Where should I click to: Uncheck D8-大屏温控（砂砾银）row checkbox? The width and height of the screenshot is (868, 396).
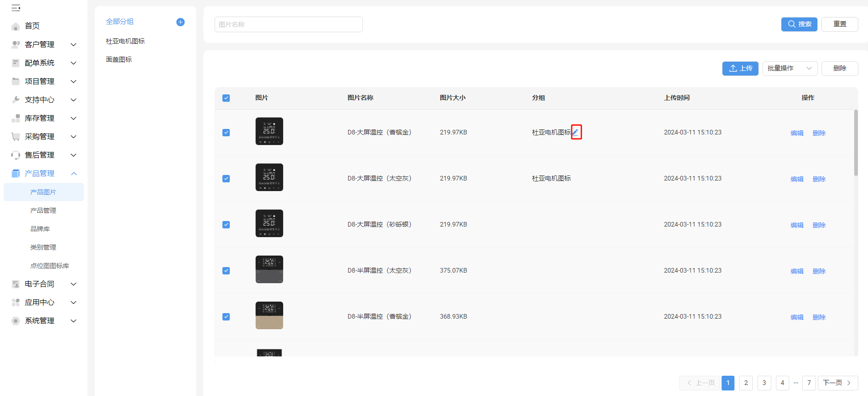(x=226, y=225)
